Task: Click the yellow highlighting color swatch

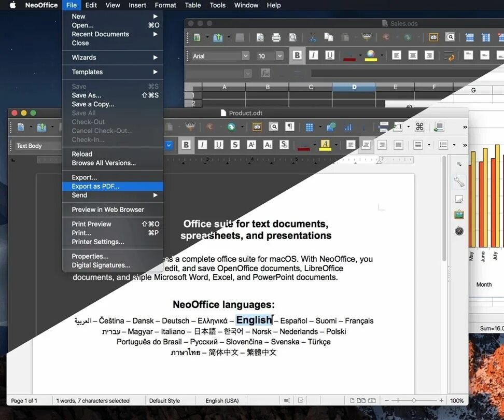Action: (x=325, y=145)
